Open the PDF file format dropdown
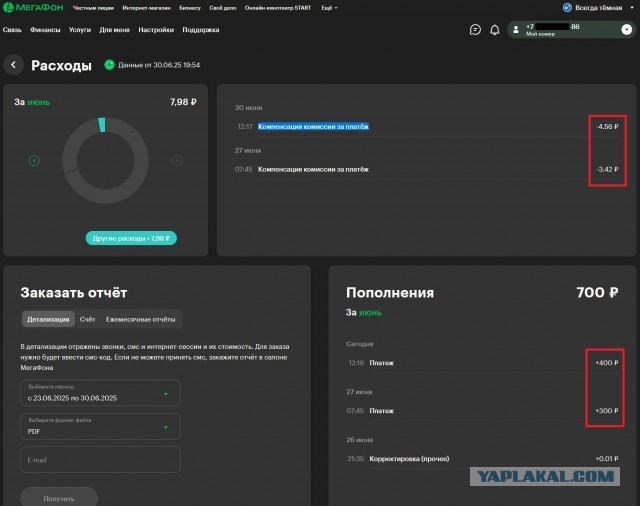The image size is (640, 506). pos(100,426)
